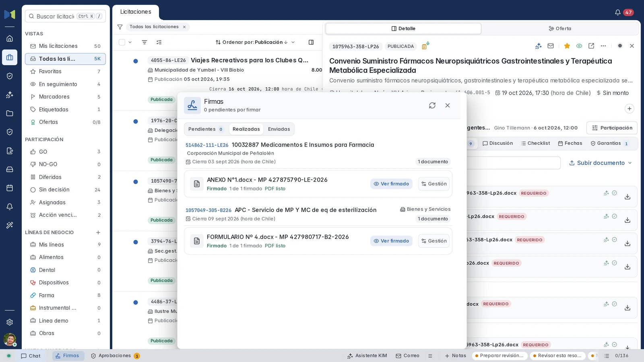Toggle the select-all checkbox in the list toolbar
Viewport: 644px width, 362px height.
click(122, 42)
